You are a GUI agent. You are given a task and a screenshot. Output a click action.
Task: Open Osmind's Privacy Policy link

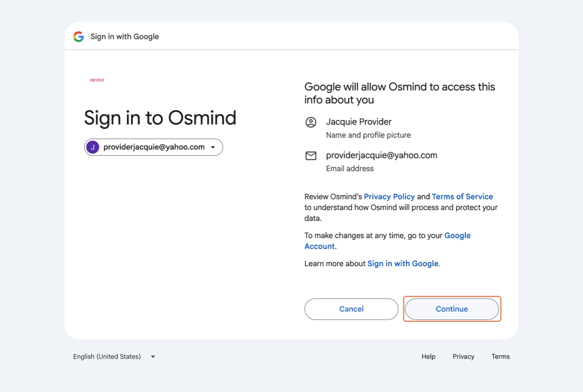(389, 197)
